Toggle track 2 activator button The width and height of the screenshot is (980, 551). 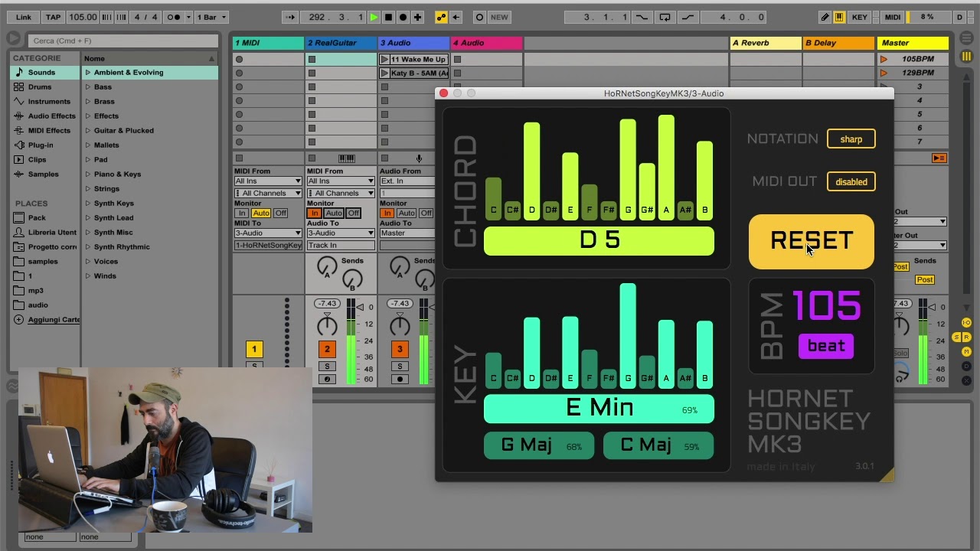pos(327,349)
